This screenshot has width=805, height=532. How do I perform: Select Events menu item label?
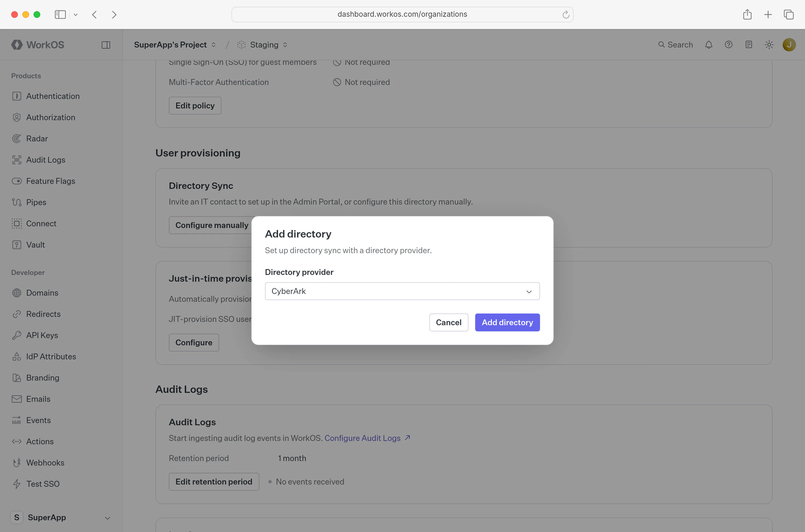[x=38, y=420]
